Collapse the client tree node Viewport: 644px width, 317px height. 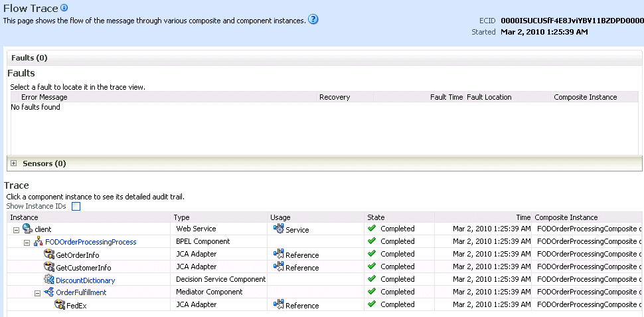click(17, 230)
